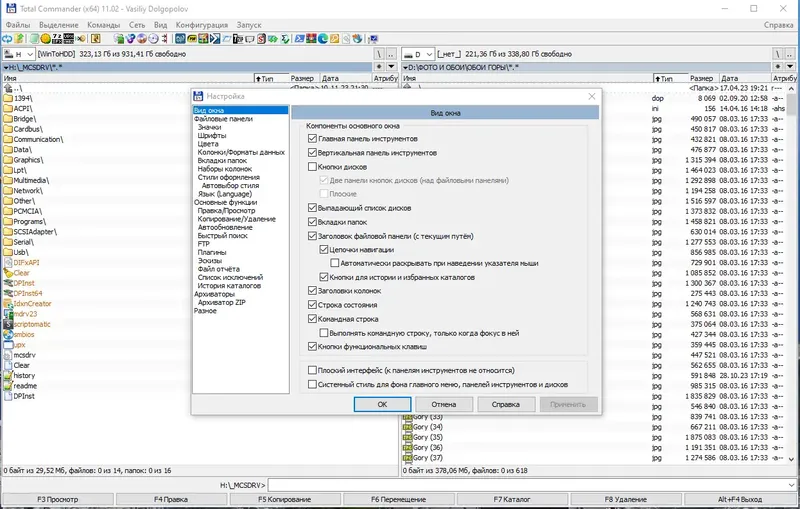Select Gory (36) image icon in right panel
800x509 pixels.
(x=407, y=447)
